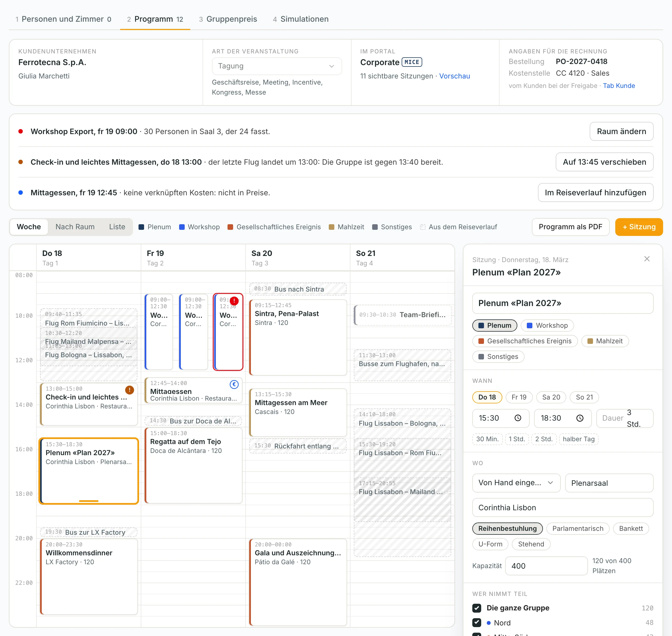Image resolution: width=672 pixels, height=636 pixels.
Task: Go to the Simulationen tab
Action: pos(301,19)
